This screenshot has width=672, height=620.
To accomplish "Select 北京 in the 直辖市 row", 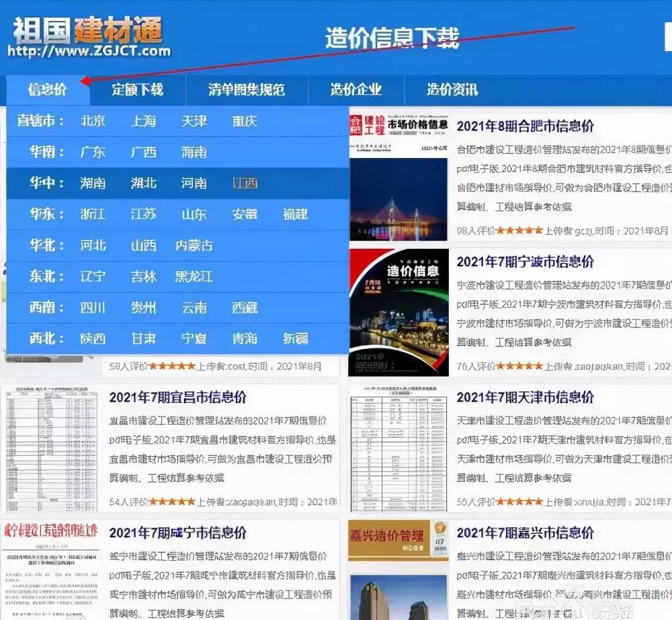I will tap(93, 121).
